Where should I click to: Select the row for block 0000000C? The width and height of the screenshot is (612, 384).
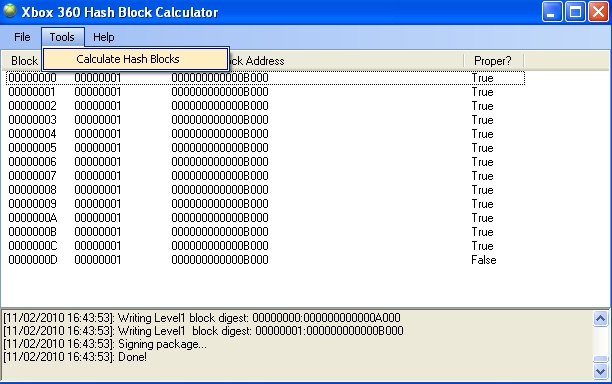click(x=265, y=246)
